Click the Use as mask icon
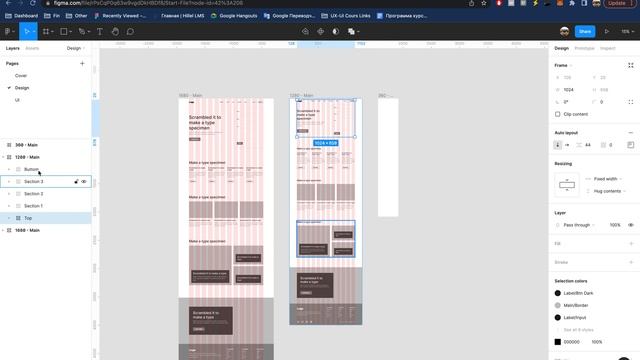The image size is (640, 360). tap(336, 31)
